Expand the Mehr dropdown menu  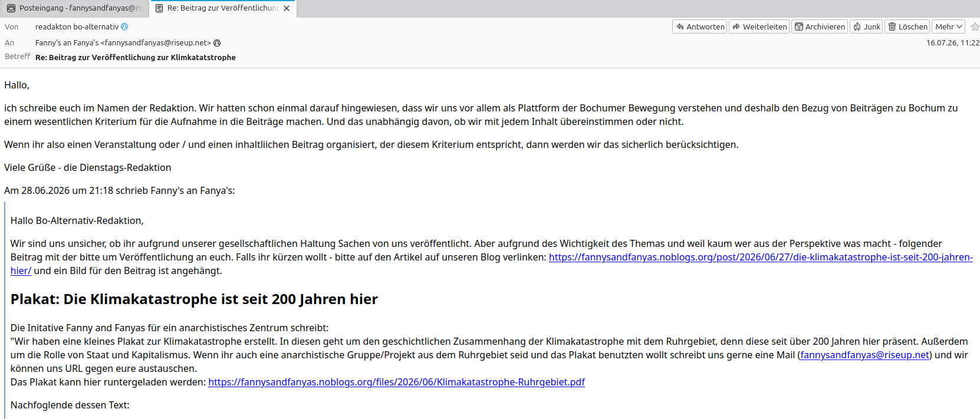point(949,27)
